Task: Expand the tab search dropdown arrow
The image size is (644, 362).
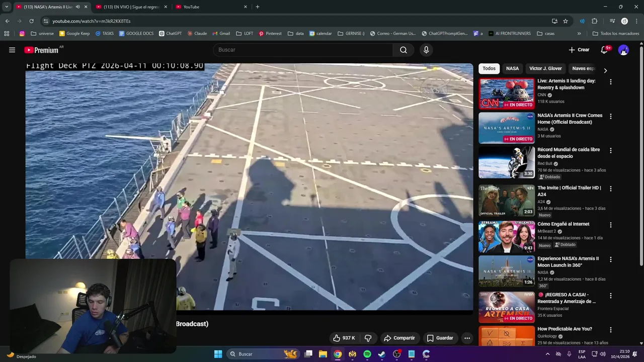Action: pyautogui.click(x=7, y=7)
